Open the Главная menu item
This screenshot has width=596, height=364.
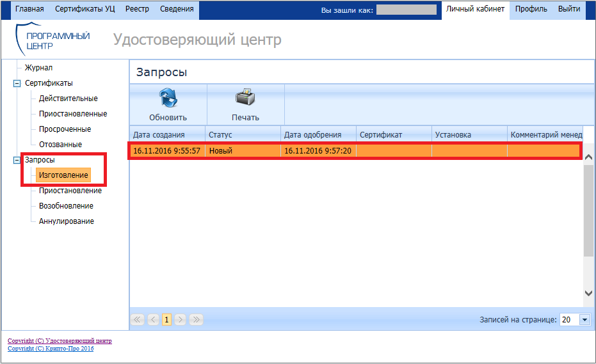pos(29,10)
